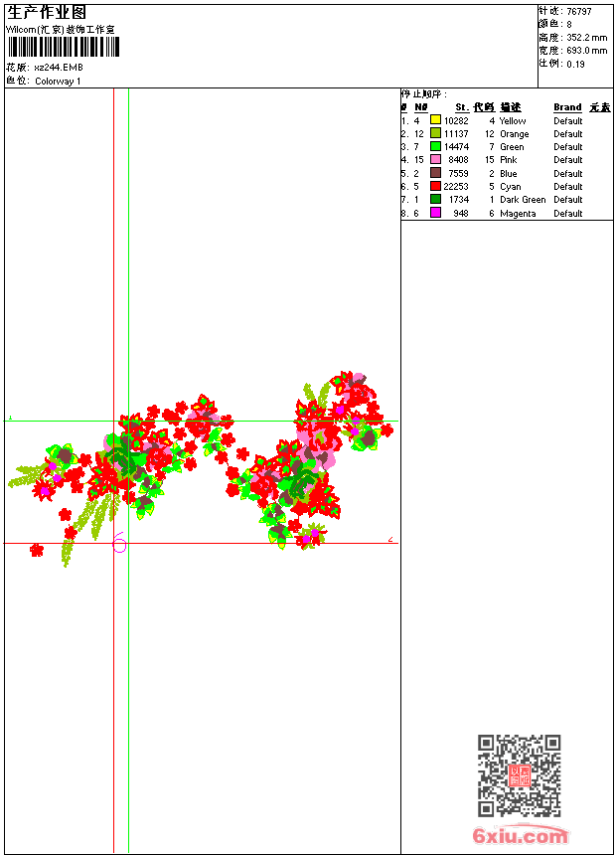The width and height of the screenshot is (616, 855).
Task: Click the scale value 0.19
Action: tap(575, 65)
